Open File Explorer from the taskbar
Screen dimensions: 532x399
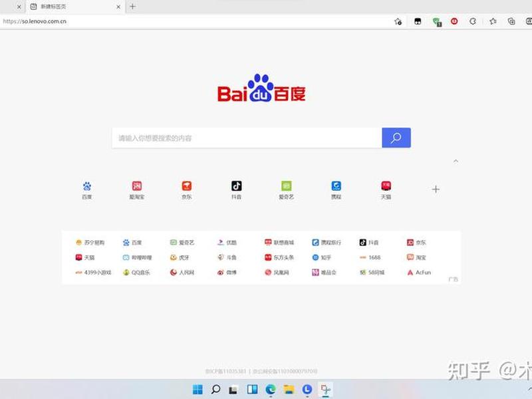289,390
